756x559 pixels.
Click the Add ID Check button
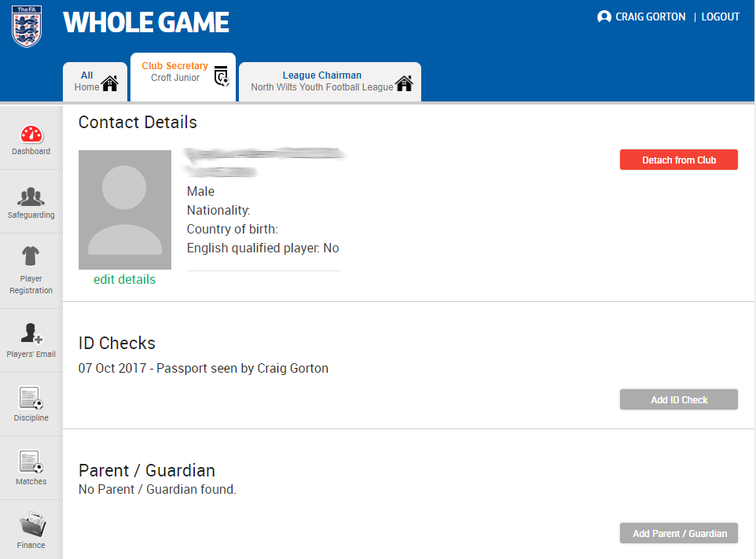(678, 399)
